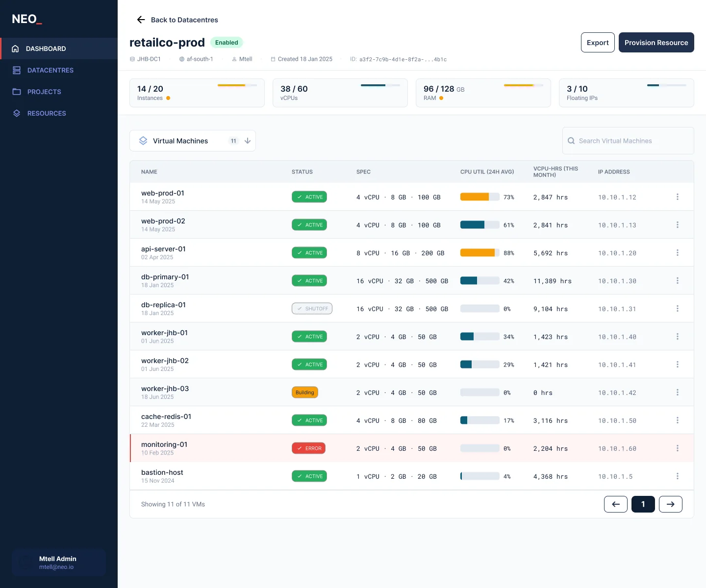Open row actions menu for monitoring-01

(x=678, y=448)
